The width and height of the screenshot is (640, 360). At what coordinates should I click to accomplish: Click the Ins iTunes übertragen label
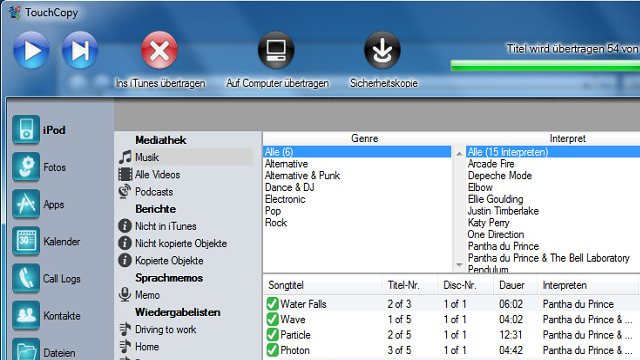pos(160,83)
